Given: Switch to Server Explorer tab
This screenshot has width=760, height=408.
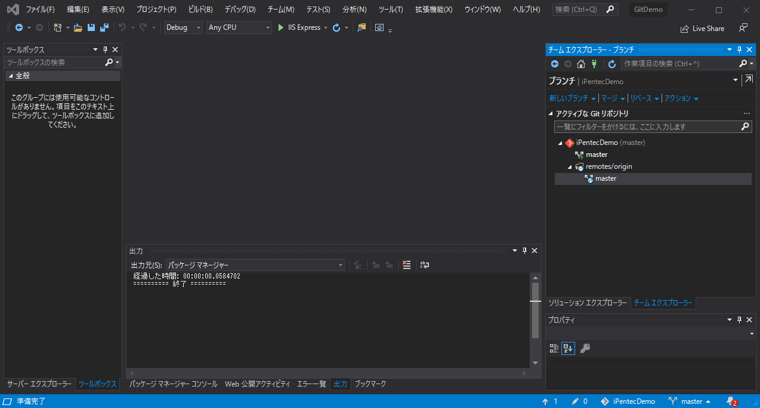Looking at the screenshot, I should pyautogui.click(x=39, y=384).
